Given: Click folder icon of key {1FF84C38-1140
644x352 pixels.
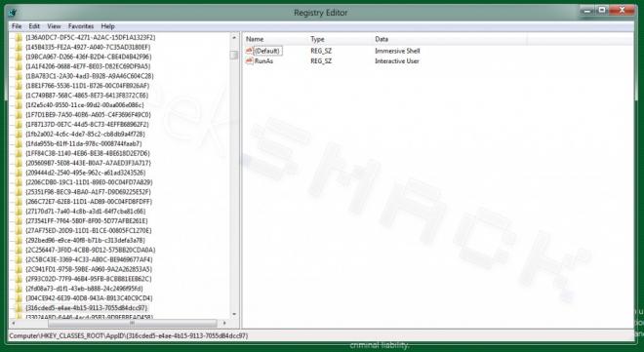Looking at the screenshot, I should click(x=19, y=153).
